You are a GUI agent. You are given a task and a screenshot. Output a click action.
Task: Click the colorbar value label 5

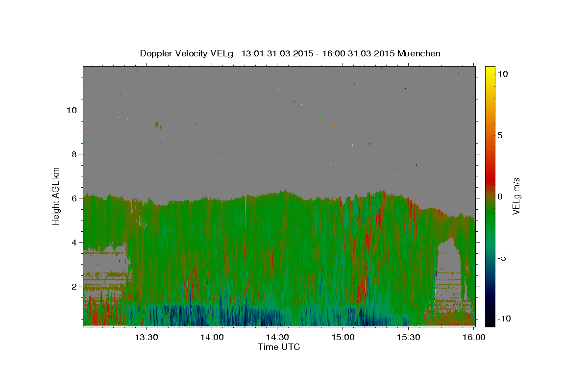[500, 135]
